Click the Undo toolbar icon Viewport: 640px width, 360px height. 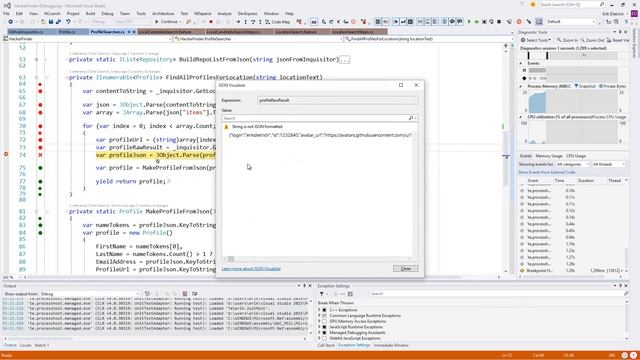[68, 22]
